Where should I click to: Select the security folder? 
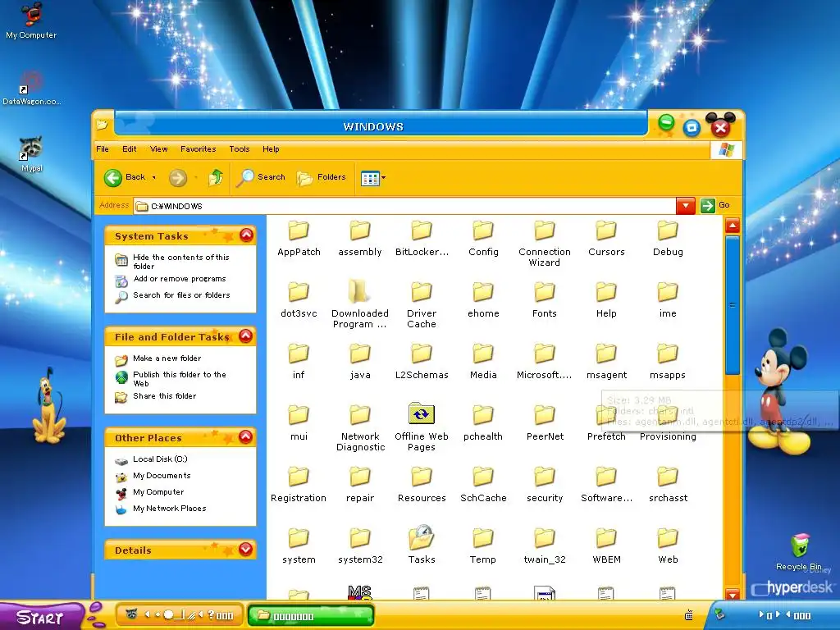pyautogui.click(x=545, y=485)
